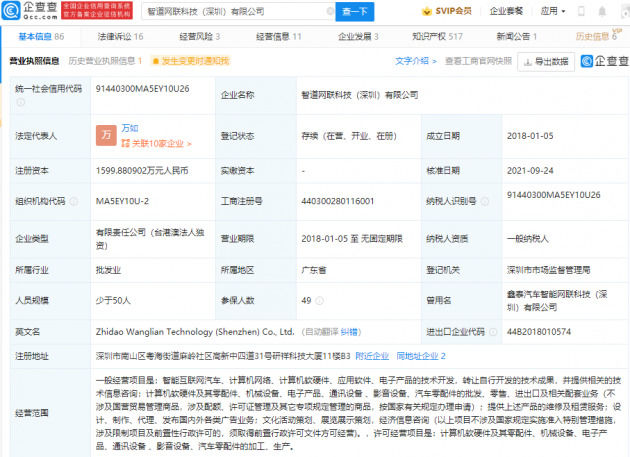This screenshot has height=457, width=630.
Task: Switch to 企业发展 tab
Action: click(358, 37)
